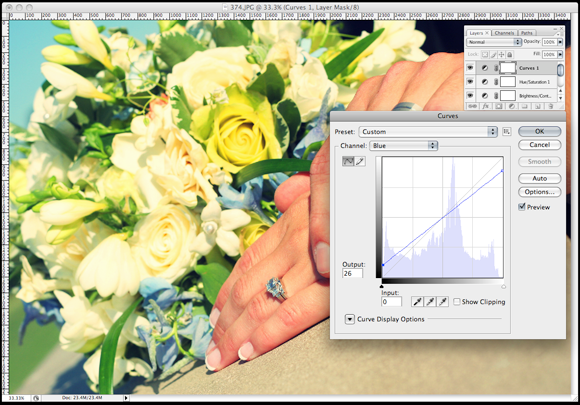Pick the gray point eyedropper

(430, 302)
